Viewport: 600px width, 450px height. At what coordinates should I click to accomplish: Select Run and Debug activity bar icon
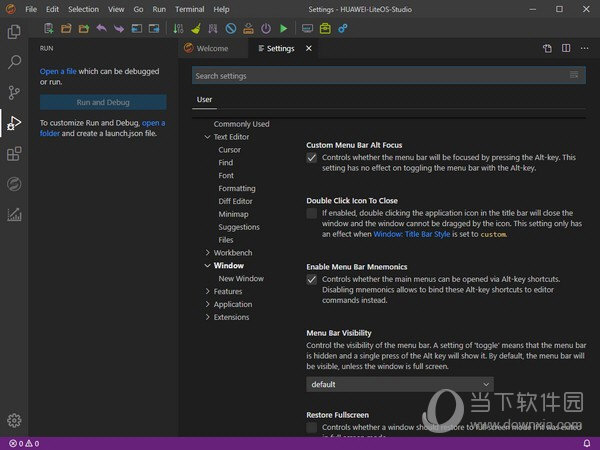[x=14, y=123]
